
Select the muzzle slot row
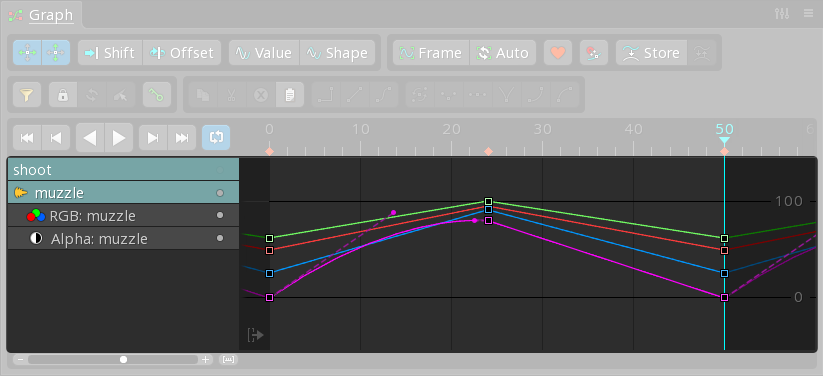click(123, 193)
